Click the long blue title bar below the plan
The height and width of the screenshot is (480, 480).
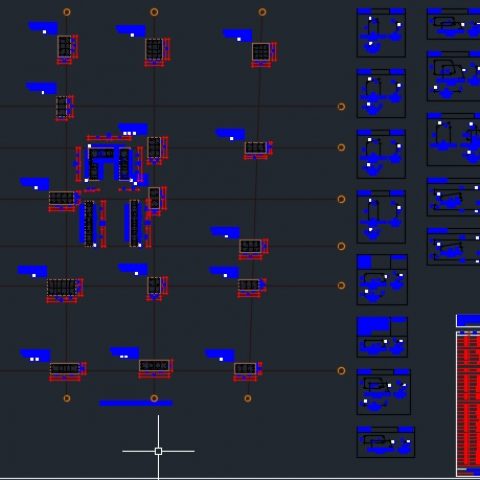(x=136, y=403)
